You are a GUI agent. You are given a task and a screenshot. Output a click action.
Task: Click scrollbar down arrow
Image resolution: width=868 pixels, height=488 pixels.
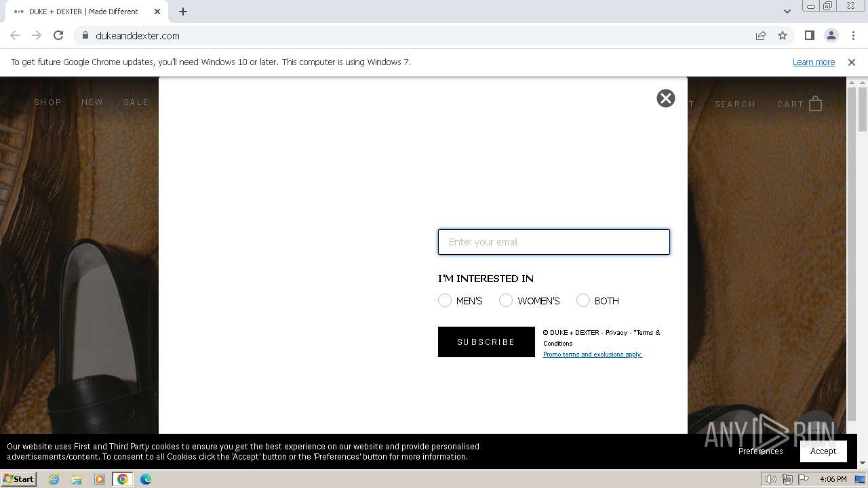click(x=863, y=464)
